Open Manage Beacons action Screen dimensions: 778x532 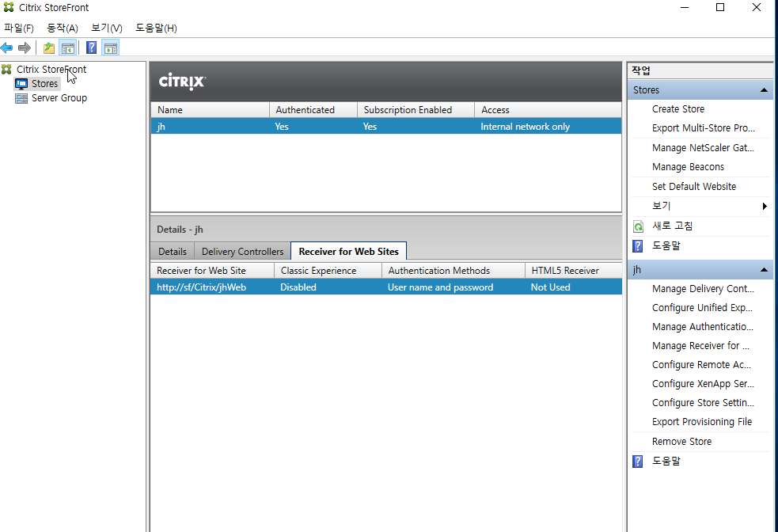688,167
